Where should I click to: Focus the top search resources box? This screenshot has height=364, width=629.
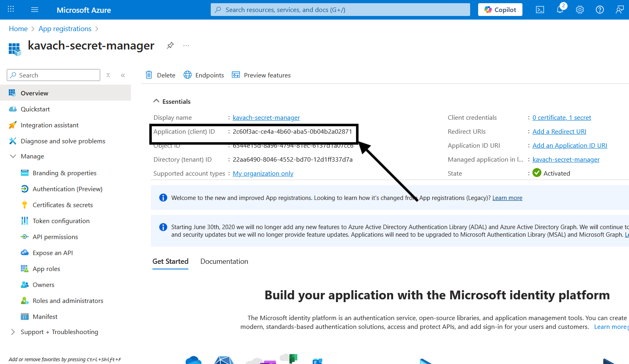pos(340,10)
